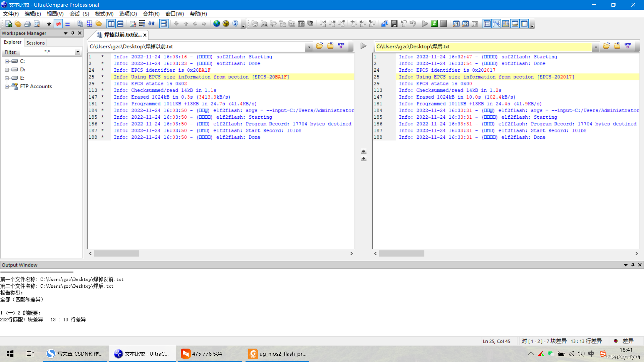
Task: Click the bookmark 1 toolbar icon
Action: tap(456, 24)
